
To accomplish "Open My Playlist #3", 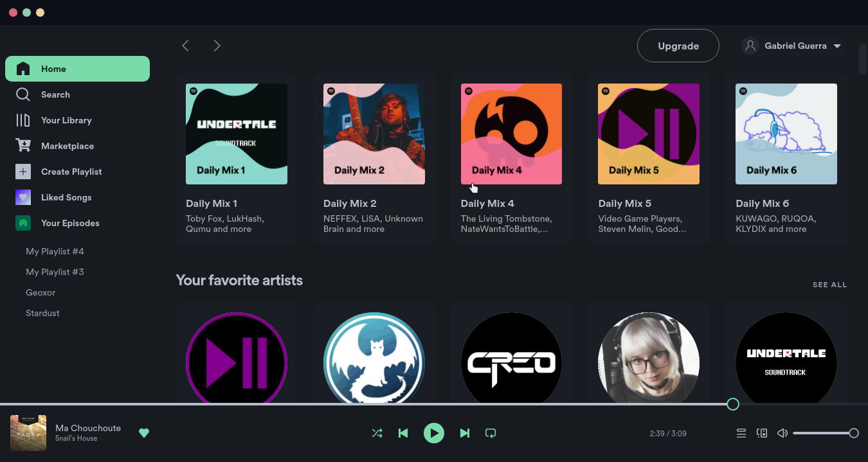I will click(55, 272).
